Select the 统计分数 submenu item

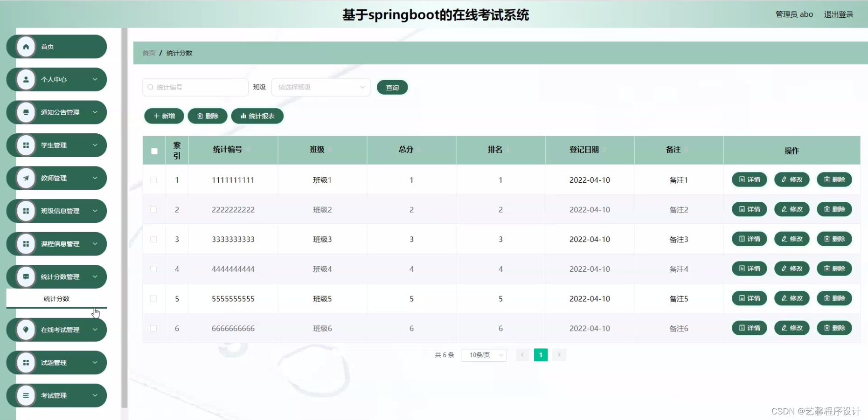click(x=56, y=298)
